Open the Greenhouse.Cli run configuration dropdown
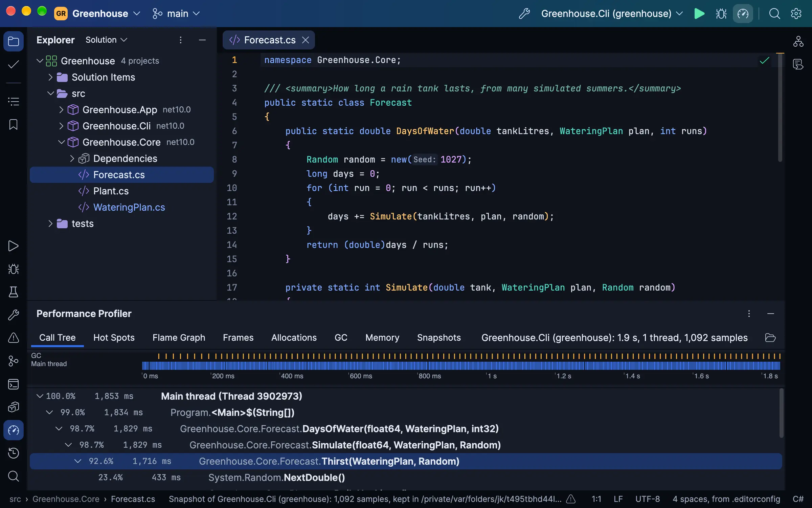Image resolution: width=812 pixels, height=508 pixels. [x=612, y=14]
